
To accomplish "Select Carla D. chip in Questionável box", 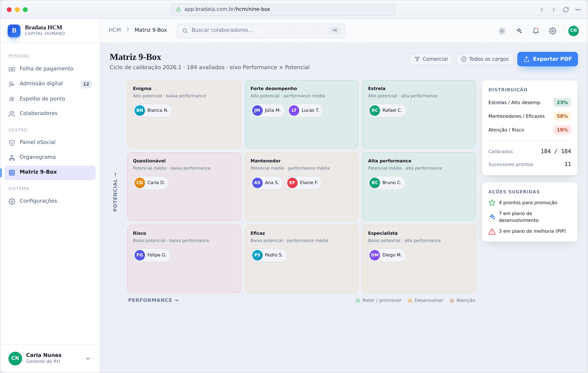I will pos(151,183).
